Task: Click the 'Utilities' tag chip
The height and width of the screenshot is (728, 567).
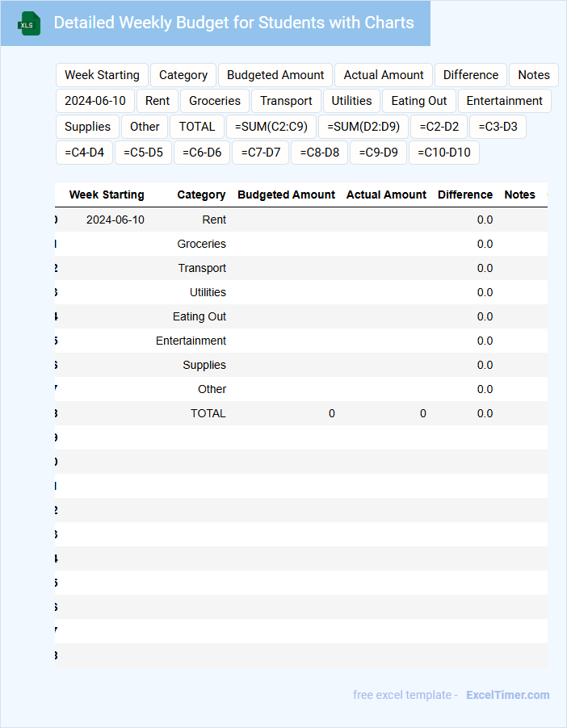Action: coord(351,101)
